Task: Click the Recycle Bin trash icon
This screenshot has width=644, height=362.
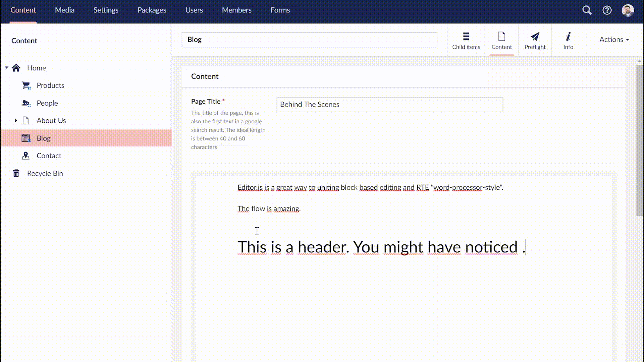Action: click(x=16, y=173)
